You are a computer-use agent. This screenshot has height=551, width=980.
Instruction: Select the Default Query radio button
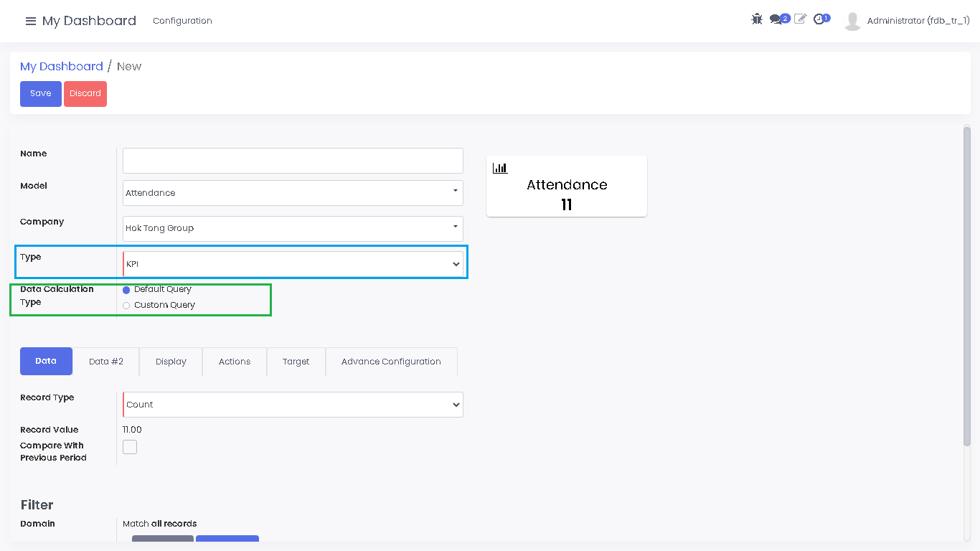126,290
